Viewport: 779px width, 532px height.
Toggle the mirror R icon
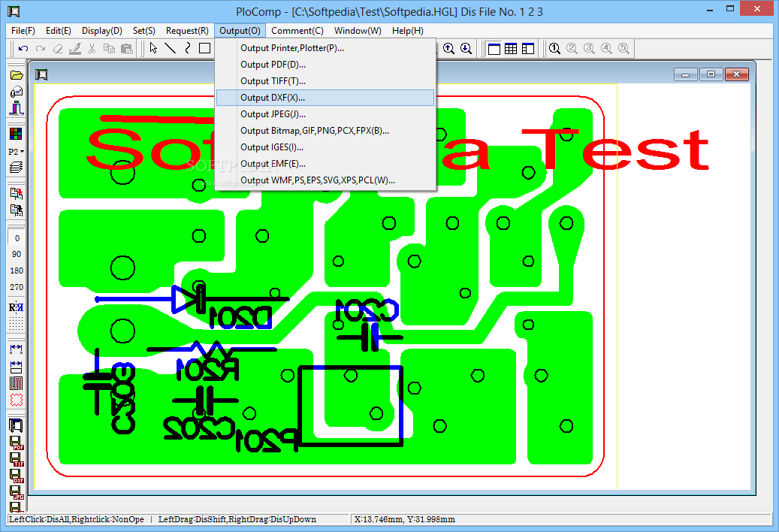[16, 307]
